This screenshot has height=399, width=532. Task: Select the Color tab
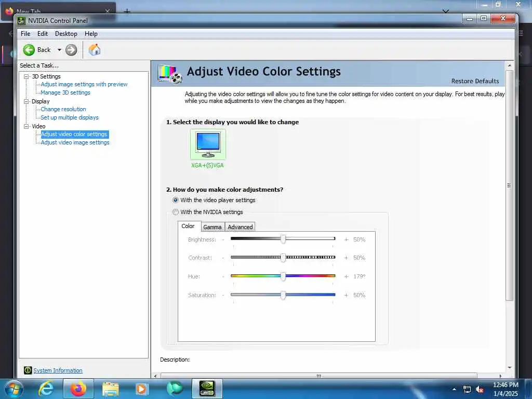click(188, 227)
